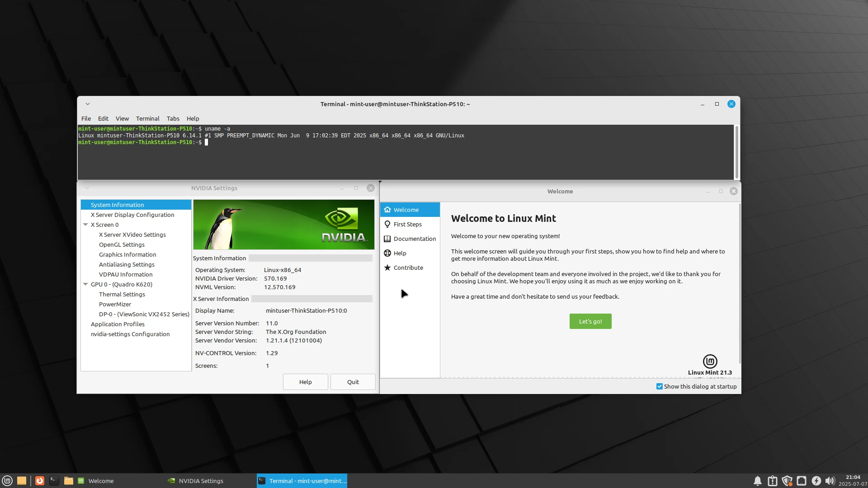Click the Quit button in NVIDIA Settings
The height and width of the screenshot is (488, 868).
[353, 382]
